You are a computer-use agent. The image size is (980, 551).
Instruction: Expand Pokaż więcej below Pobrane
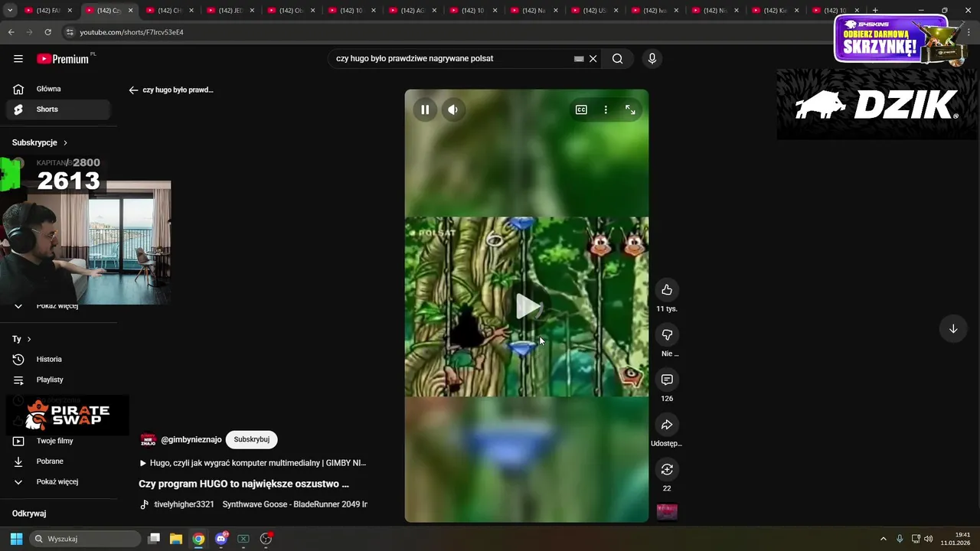(58, 481)
